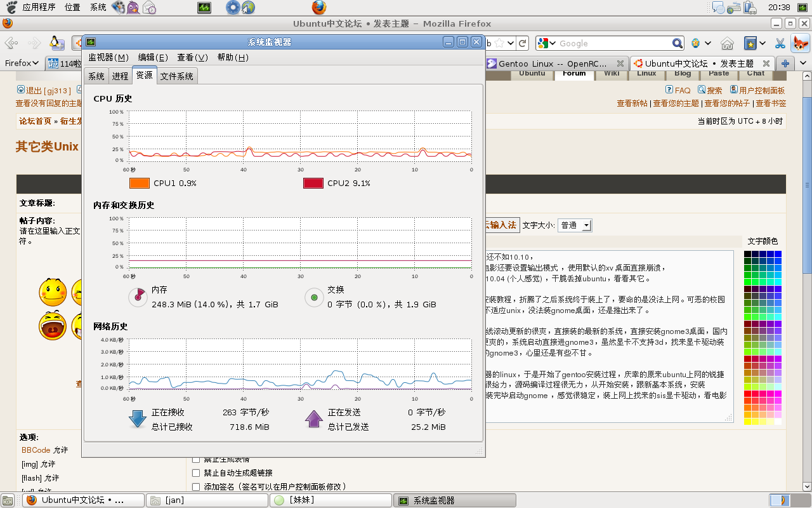
Task: Bookmark this page with the star
Action: coord(500,43)
